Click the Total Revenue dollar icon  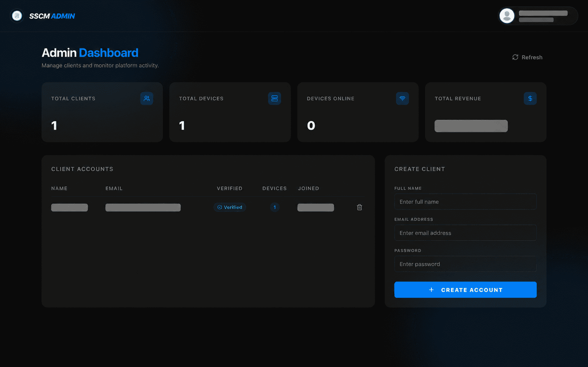point(530,99)
